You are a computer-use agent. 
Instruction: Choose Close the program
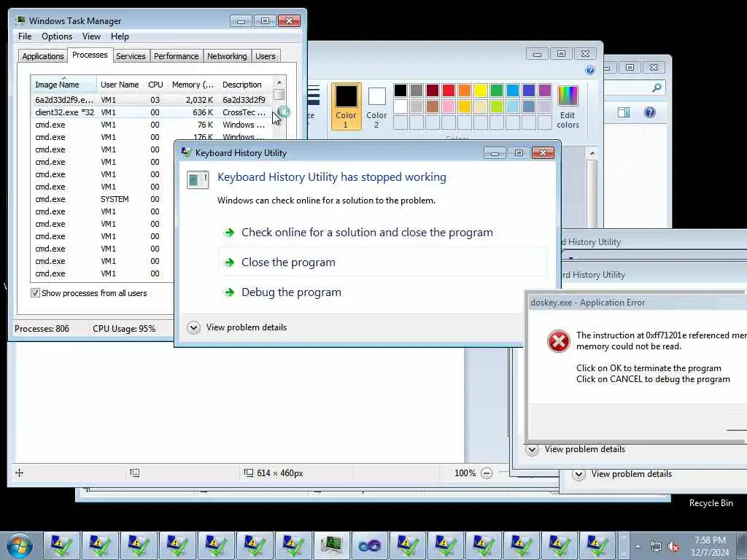tap(382, 262)
